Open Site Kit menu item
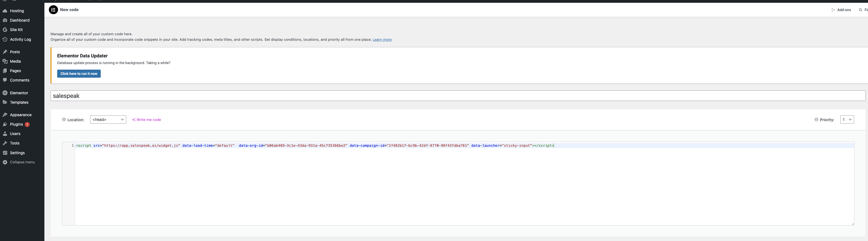The width and height of the screenshot is (868, 241). point(22,30)
